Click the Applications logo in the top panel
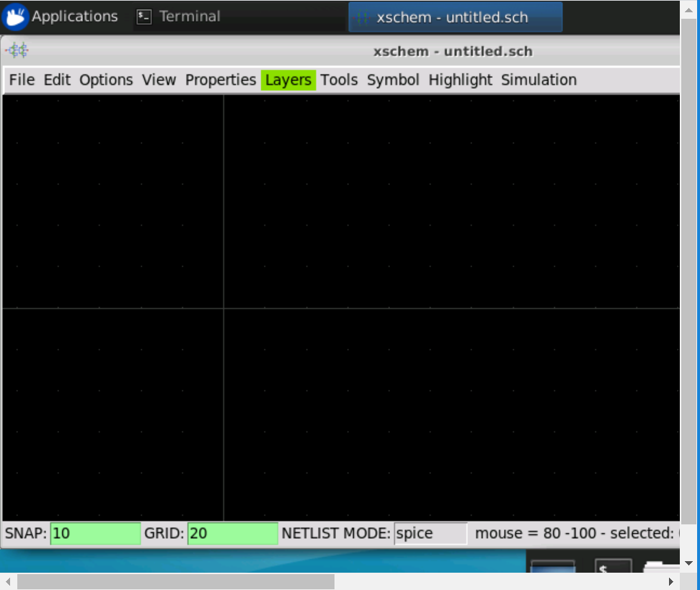The width and height of the screenshot is (700, 590). tap(14, 16)
